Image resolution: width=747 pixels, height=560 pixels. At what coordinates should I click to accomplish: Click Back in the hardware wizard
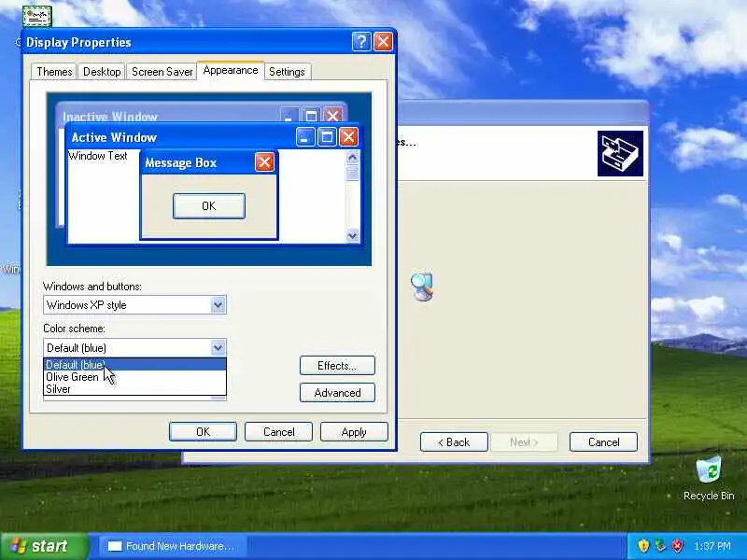click(x=454, y=441)
